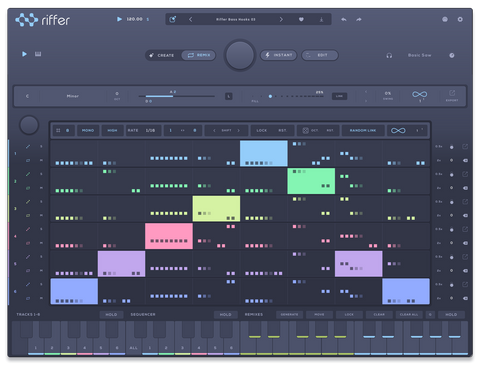The height and width of the screenshot is (365, 480).
Task: Click SHIFT right arrow
Action: click(239, 130)
